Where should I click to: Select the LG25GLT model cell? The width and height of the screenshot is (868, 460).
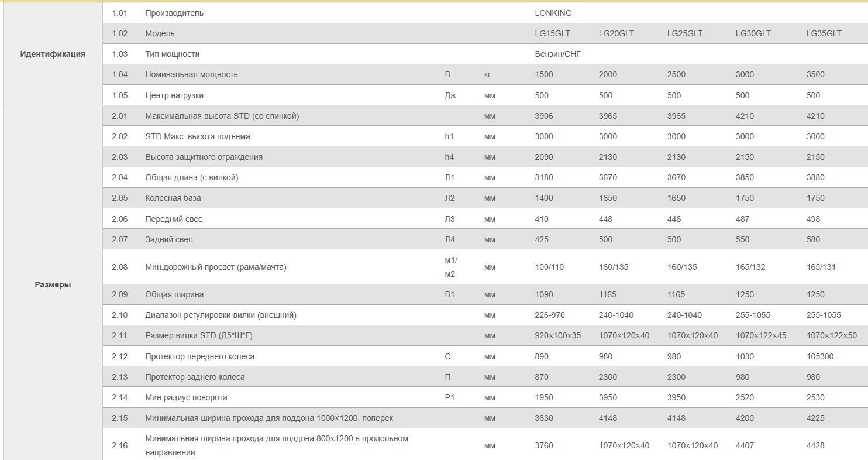(685, 33)
